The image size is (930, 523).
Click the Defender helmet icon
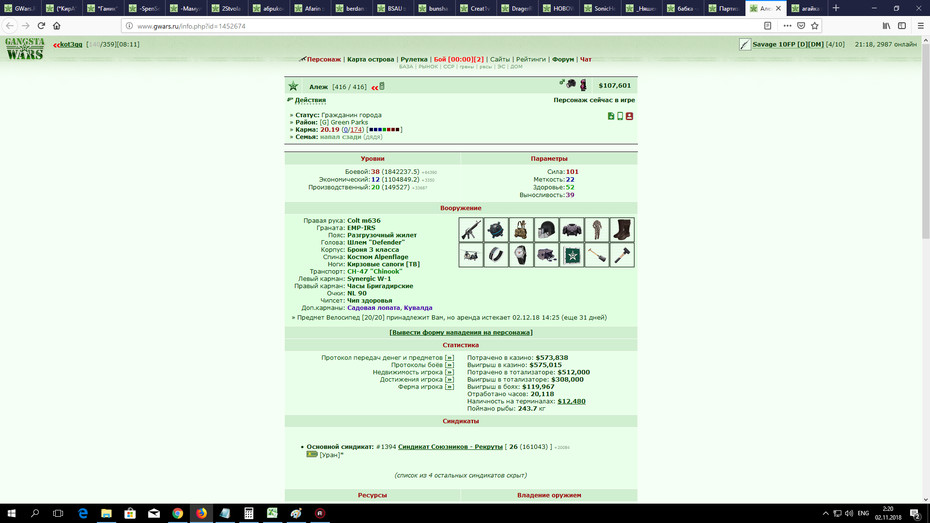pos(546,229)
